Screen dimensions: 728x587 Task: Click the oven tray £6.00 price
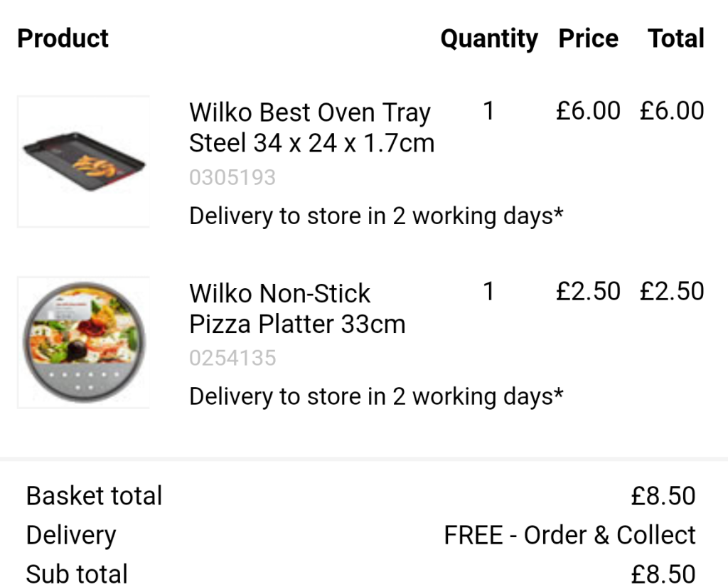click(588, 110)
